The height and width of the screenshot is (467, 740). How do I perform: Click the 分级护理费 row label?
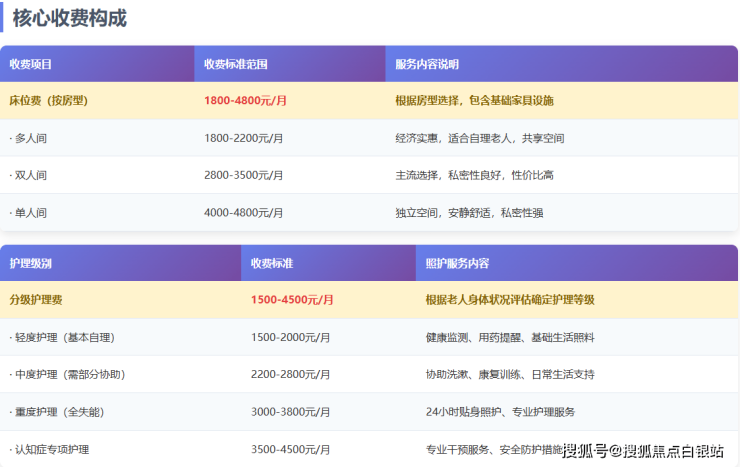tap(36, 299)
